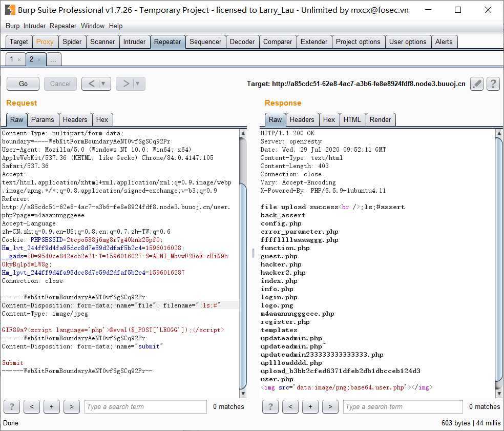Show request Raw view

tap(17, 119)
